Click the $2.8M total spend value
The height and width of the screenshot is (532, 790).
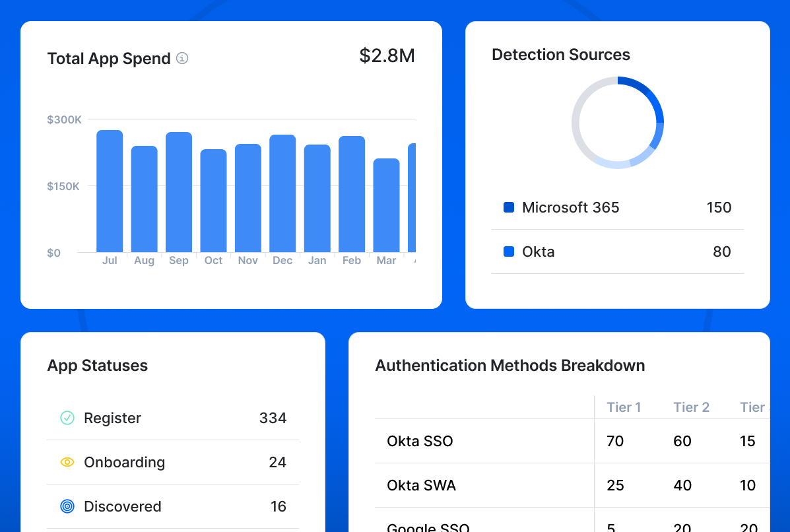(387, 56)
